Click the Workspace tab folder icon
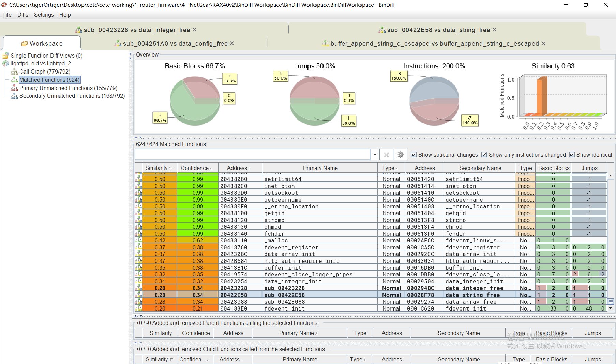The height and width of the screenshot is (364, 616). click(25, 44)
